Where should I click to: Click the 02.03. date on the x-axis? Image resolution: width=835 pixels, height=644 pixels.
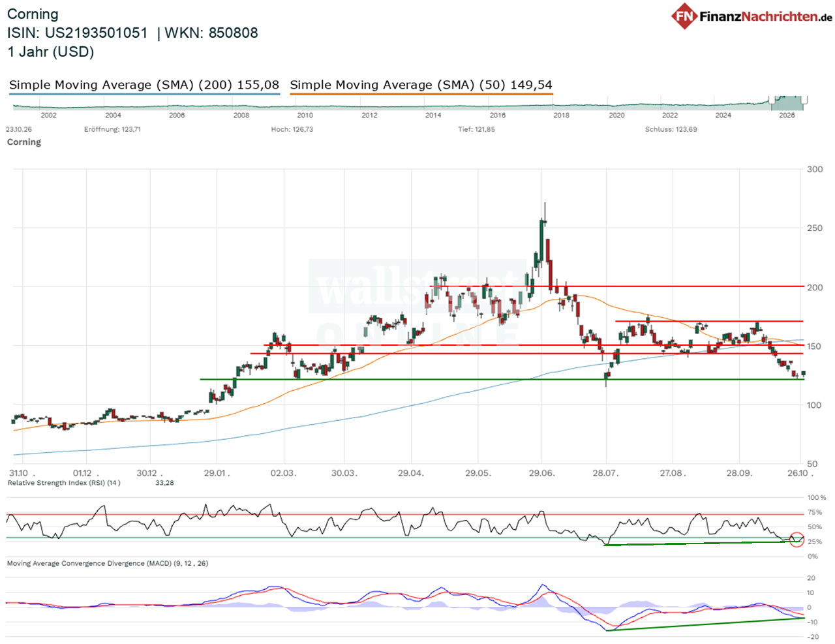click(x=282, y=473)
